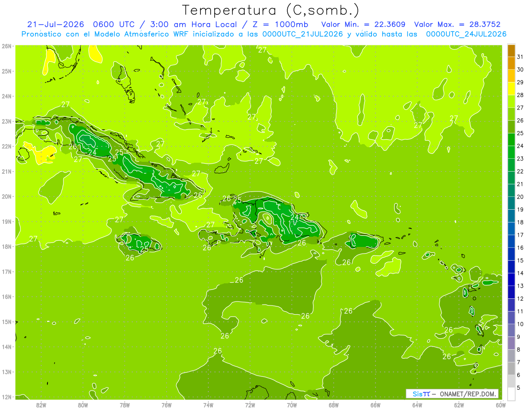Click the 74W longitude axis label

click(x=208, y=405)
